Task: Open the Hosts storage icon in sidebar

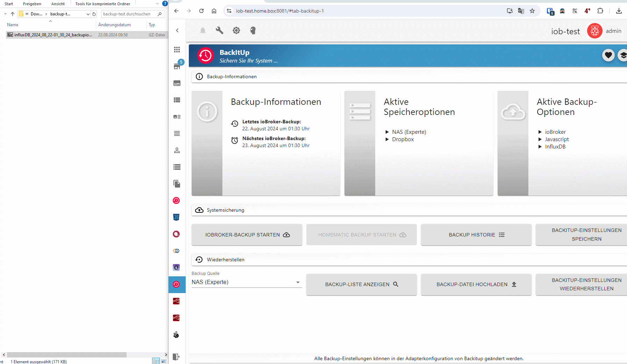Action: [x=177, y=167]
